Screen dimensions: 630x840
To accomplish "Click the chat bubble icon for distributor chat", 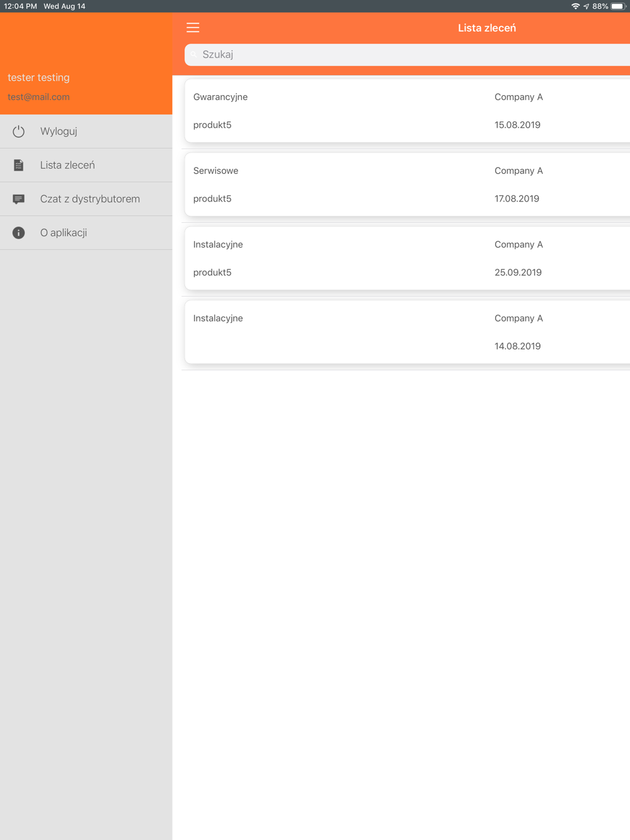I will (19, 199).
